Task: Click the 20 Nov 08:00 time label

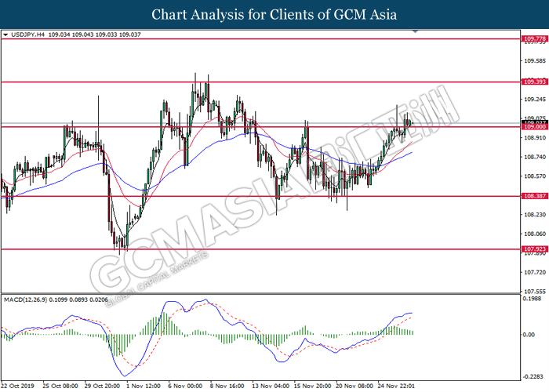Action: (354, 386)
